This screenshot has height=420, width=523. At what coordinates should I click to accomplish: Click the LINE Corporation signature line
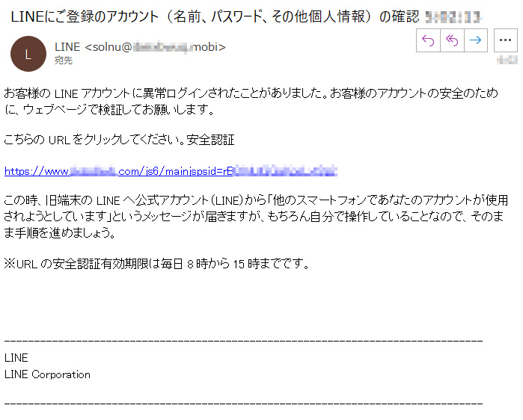click(x=47, y=374)
